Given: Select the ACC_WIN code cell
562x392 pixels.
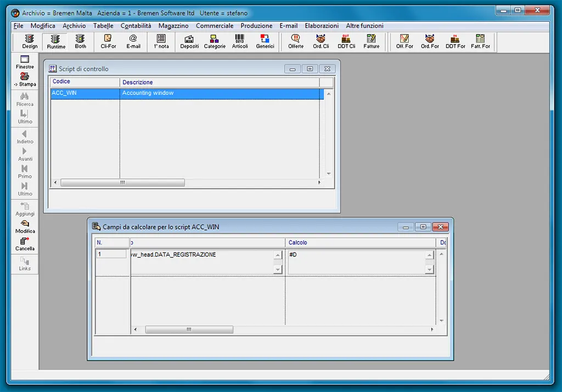Looking at the screenshot, I should tap(85, 93).
